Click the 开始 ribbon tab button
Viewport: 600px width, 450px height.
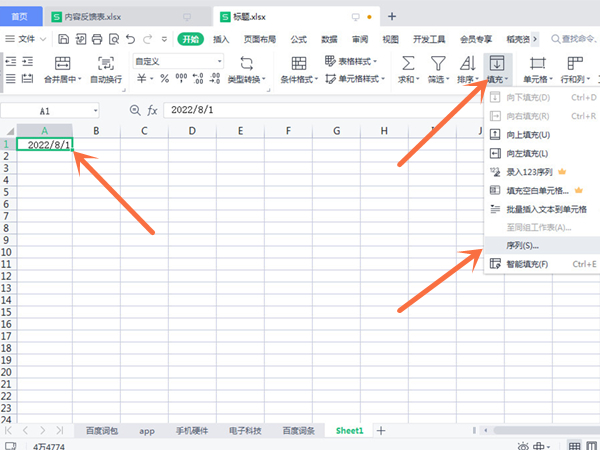190,39
